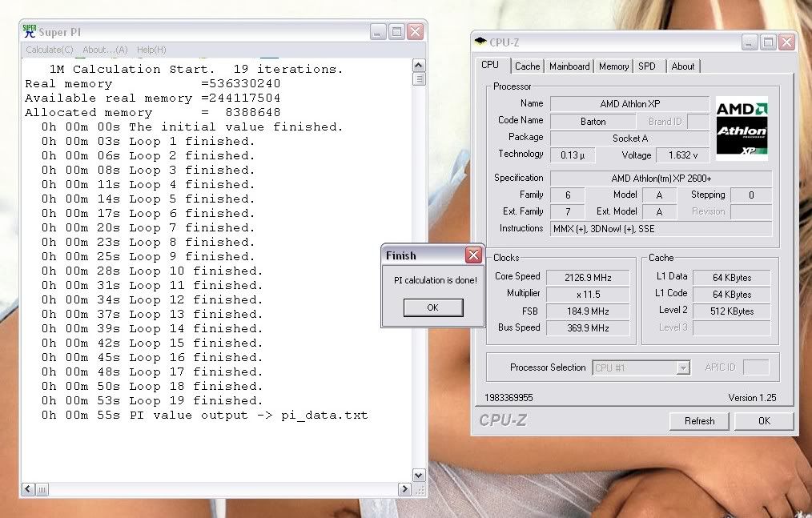Maximize the CPU-Z window
812x518 pixels.
[x=768, y=42]
